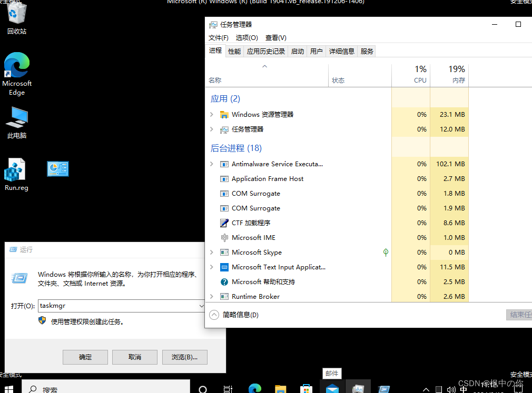Click the Task Manager title bar icon
This screenshot has height=393, width=532.
pos(213,25)
